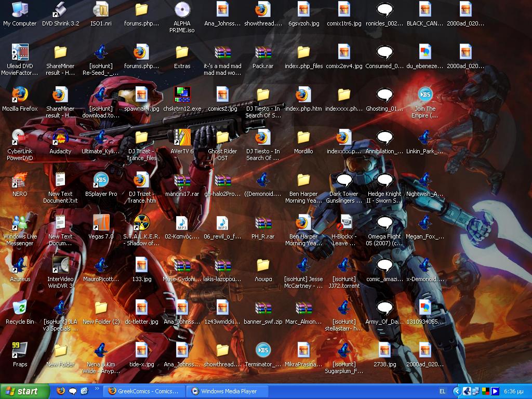Select the chskrtrn12.exe program icon
This screenshot has width=532, height=399.
[182, 99]
